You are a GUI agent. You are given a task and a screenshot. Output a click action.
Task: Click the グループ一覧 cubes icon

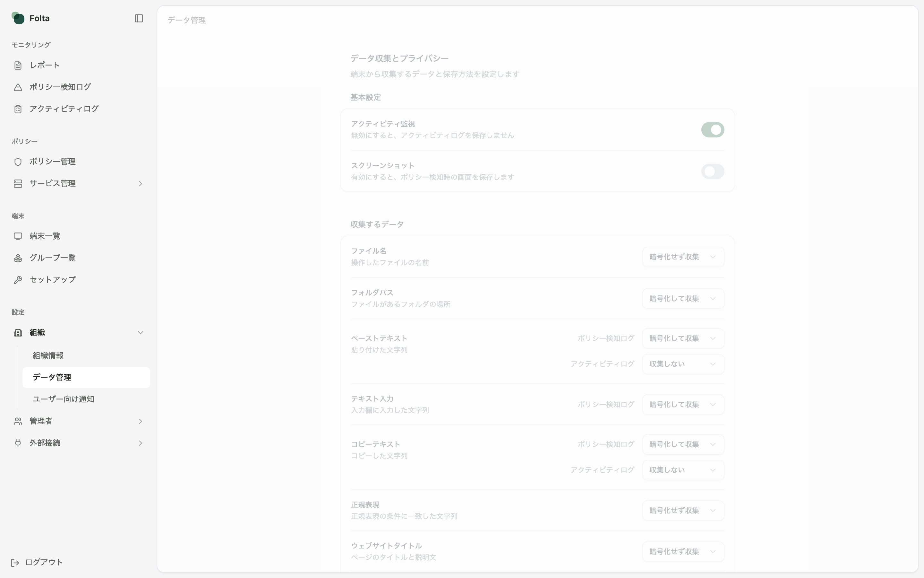pyautogui.click(x=18, y=258)
